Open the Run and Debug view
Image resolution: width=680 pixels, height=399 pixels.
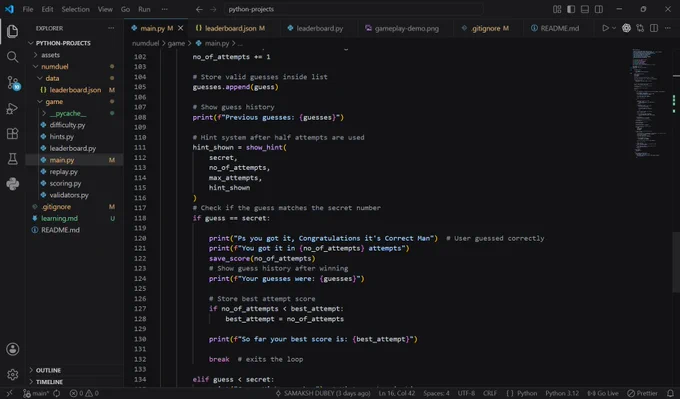(x=13, y=108)
